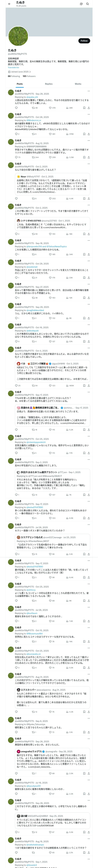Image resolution: width=98 pixels, height=868 pixels.
Task: Open more options on the @ayaka_shi reply
Action: [89, 91]
